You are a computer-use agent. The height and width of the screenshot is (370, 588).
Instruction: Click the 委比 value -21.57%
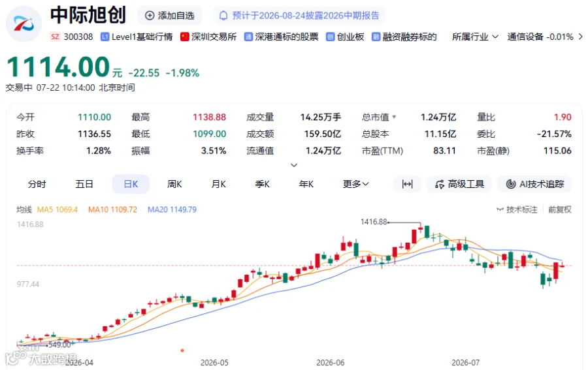pyautogui.click(x=554, y=134)
